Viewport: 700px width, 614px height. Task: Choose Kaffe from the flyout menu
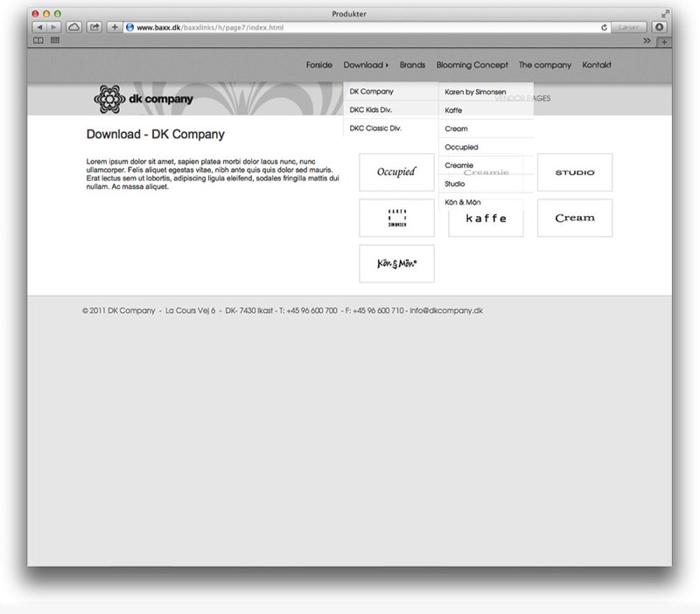486,110
